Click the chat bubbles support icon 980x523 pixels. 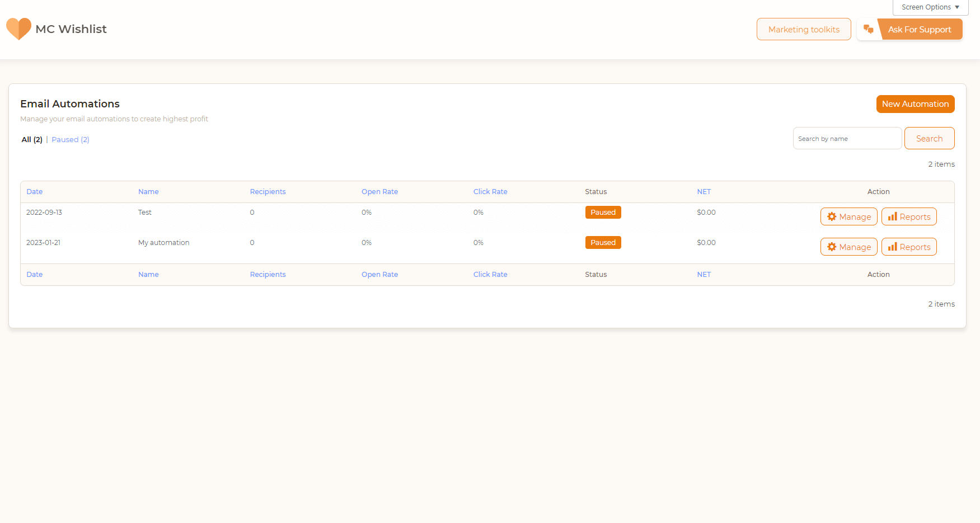[x=868, y=29]
